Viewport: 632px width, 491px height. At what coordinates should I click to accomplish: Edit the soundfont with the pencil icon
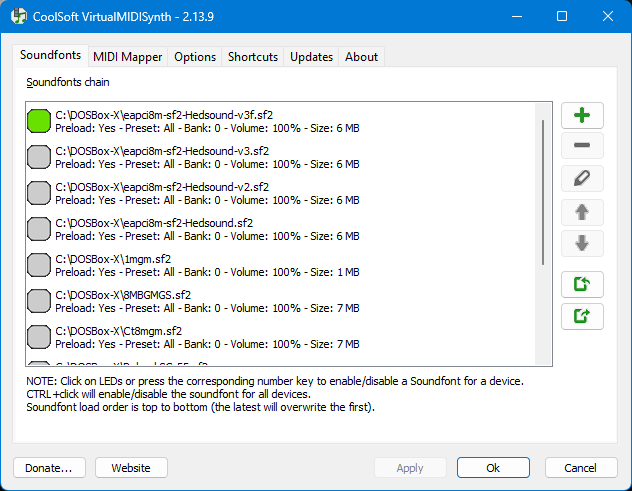pos(582,178)
